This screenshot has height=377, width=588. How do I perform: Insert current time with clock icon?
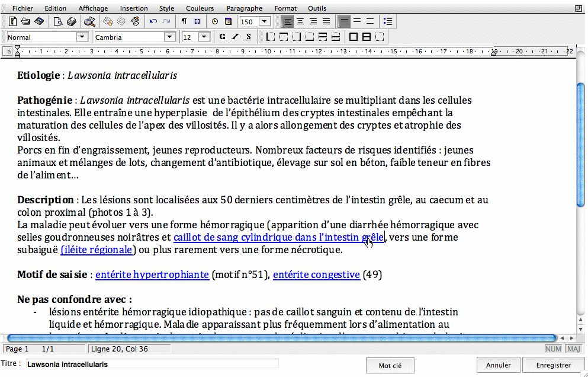(x=215, y=22)
